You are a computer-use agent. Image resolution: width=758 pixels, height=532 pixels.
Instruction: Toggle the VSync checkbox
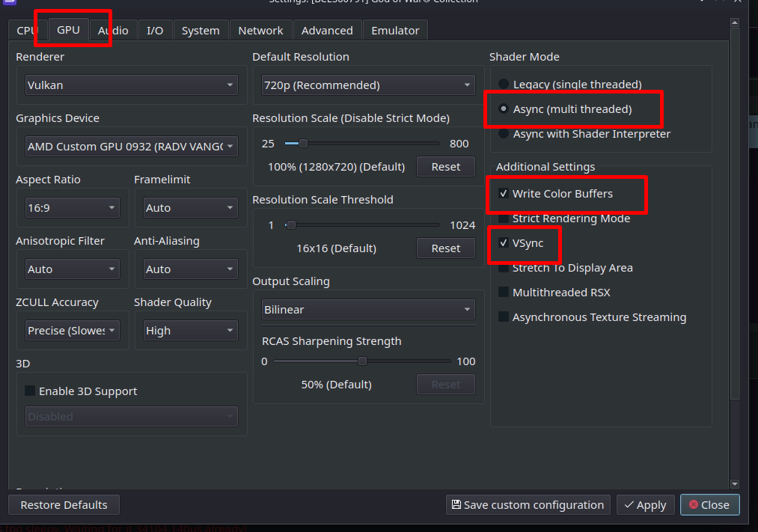(504, 243)
